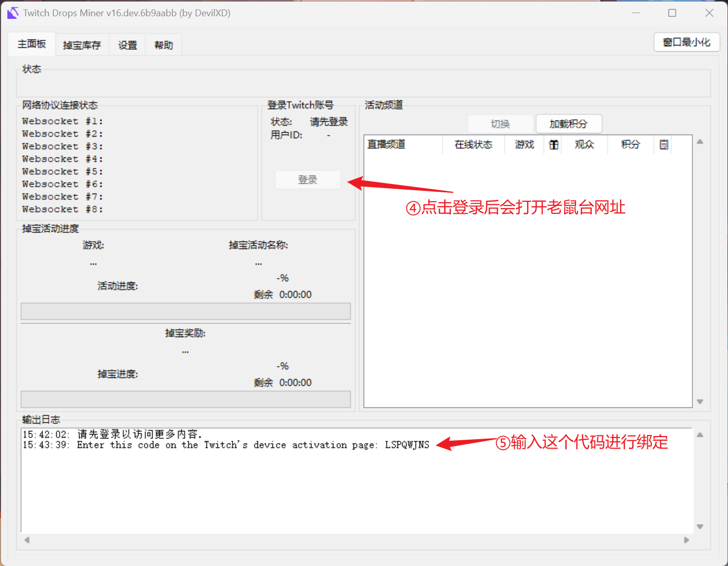Click the 掉宝进度 progress bar

pos(186,399)
